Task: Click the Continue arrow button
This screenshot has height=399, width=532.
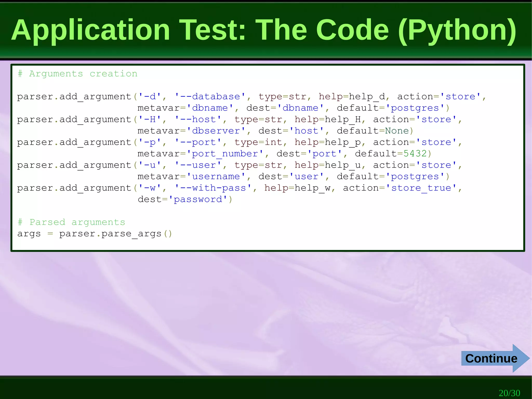Action: point(495,358)
